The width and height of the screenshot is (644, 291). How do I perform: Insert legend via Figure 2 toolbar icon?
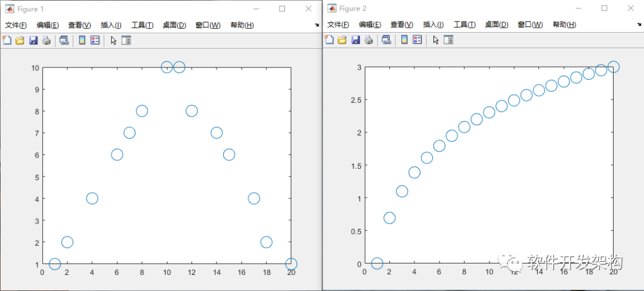[x=417, y=39]
